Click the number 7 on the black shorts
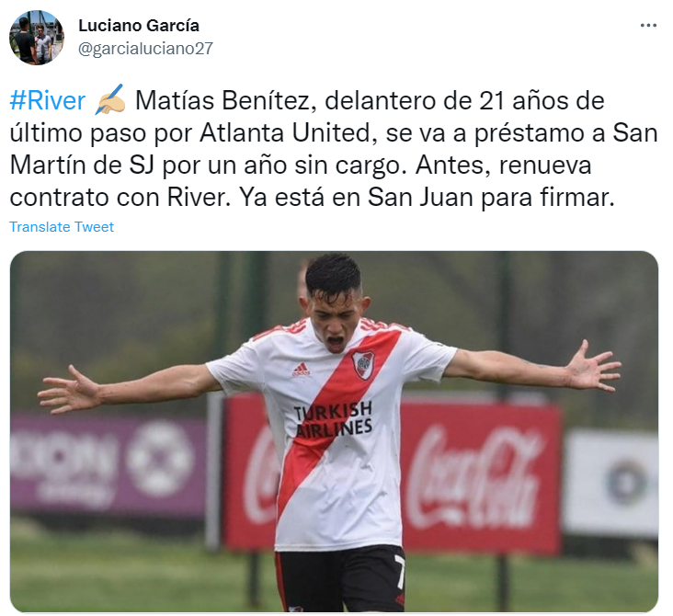The width and height of the screenshot is (673, 616). [400, 572]
